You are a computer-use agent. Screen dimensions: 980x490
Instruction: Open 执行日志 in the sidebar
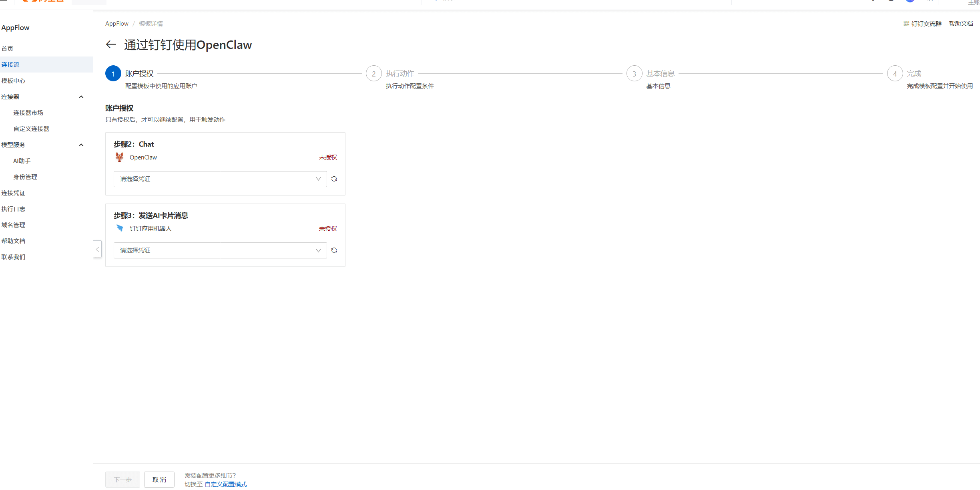coord(13,209)
